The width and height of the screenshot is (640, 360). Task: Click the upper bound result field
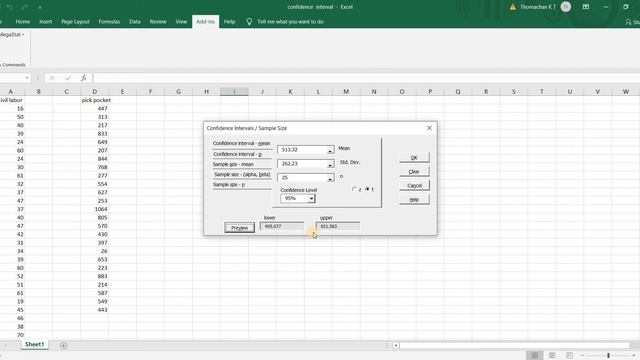click(x=338, y=226)
